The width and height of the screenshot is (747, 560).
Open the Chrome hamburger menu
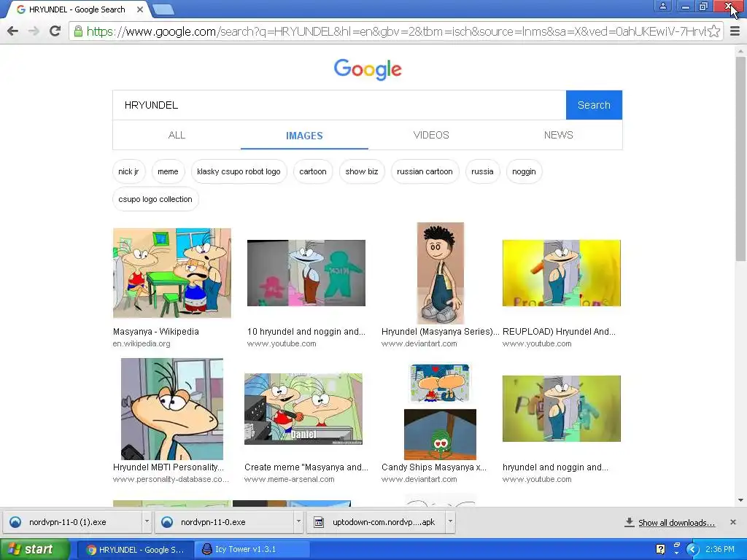(735, 31)
